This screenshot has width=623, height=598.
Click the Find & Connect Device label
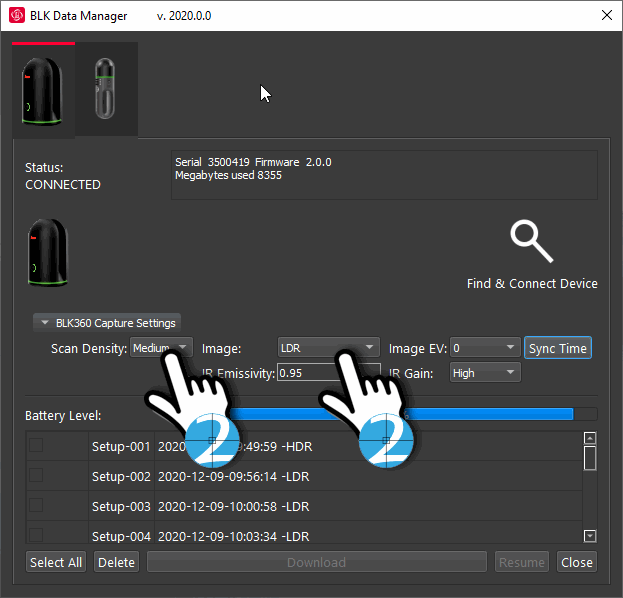coord(532,283)
